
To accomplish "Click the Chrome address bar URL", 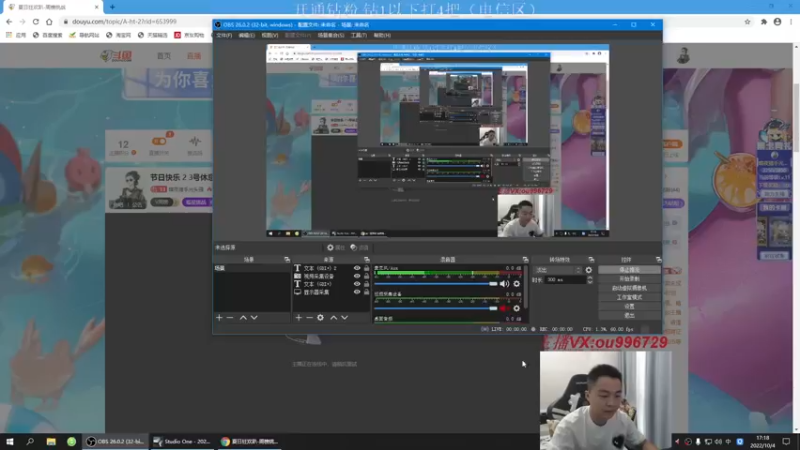I will [124, 21].
